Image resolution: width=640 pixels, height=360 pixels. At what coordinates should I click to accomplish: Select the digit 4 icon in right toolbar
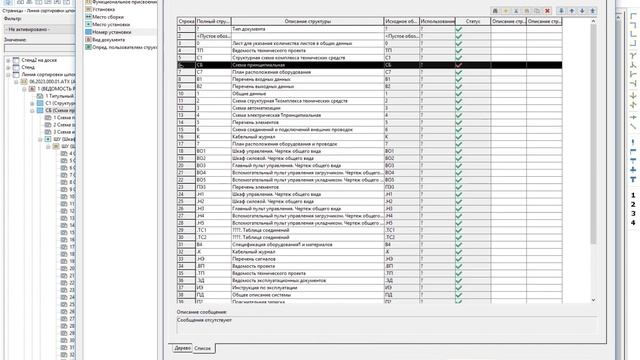click(x=633, y=222)
